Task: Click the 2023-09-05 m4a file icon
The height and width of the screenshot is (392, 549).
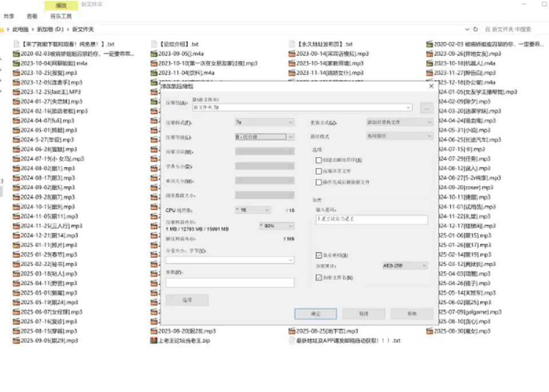Action: [154, 54]
